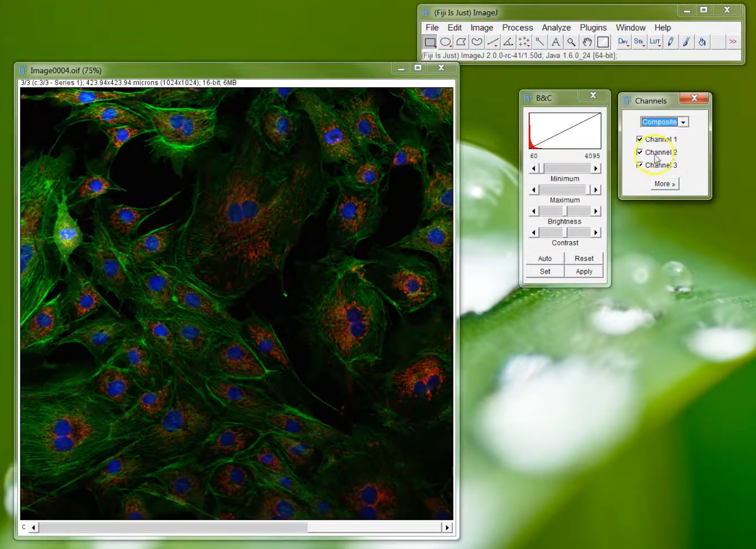
Task: Open the Help menu
Action: point(663,28)
